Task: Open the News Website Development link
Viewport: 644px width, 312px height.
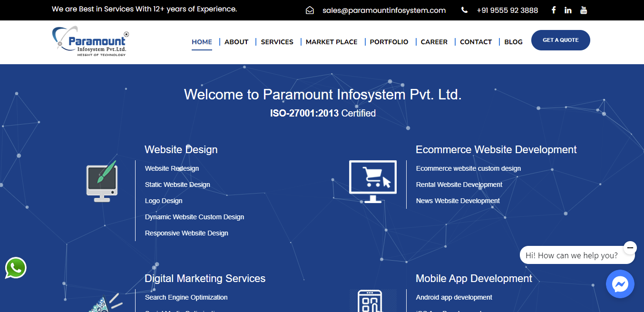Action: pyautogui.click(x=458, y=201)
